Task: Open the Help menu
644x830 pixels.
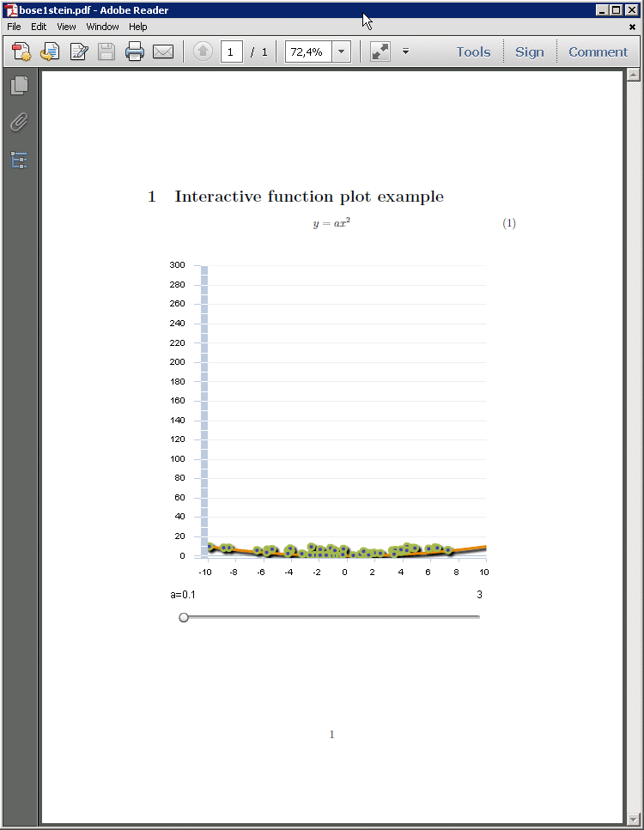Action: (x=137, y=27)
